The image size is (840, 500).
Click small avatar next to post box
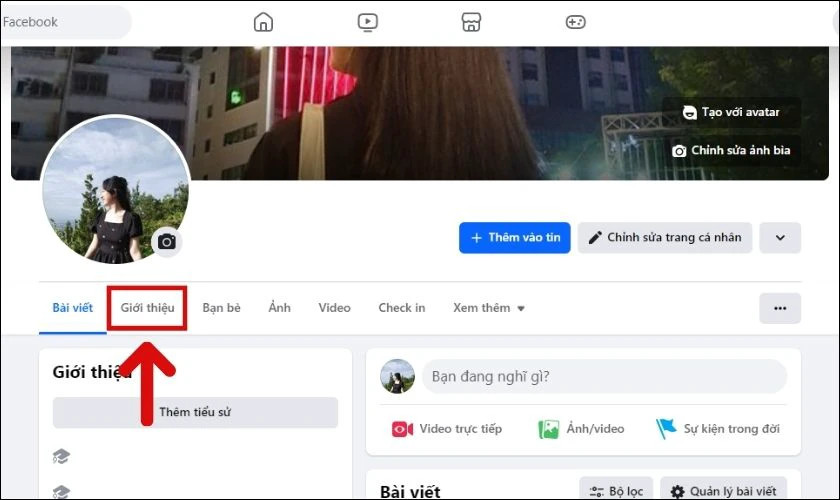pyautogui.click(x=398, y=376)
